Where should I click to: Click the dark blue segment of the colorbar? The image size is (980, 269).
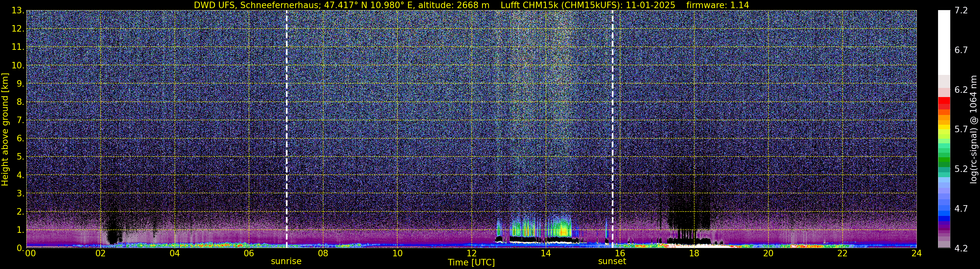pyautogui.click(x=944, y=219)
